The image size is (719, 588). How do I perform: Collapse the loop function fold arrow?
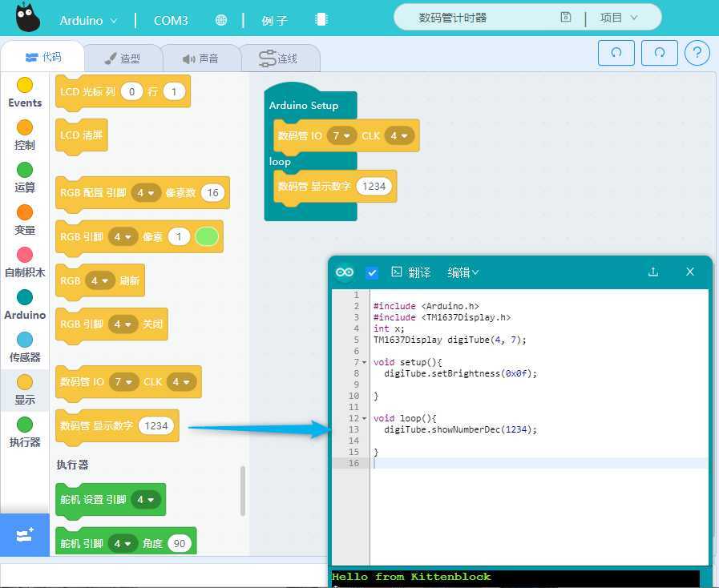tap(365, 418)
